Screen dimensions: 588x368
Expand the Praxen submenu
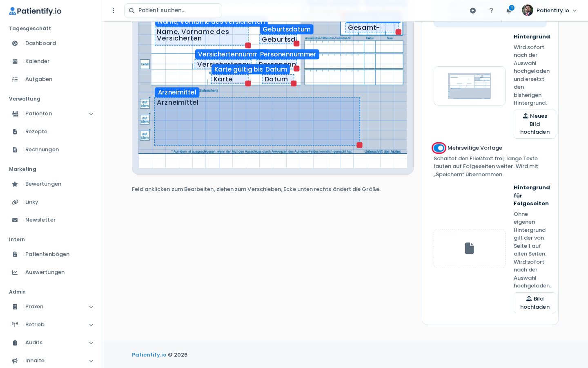(x=91, y=307)
